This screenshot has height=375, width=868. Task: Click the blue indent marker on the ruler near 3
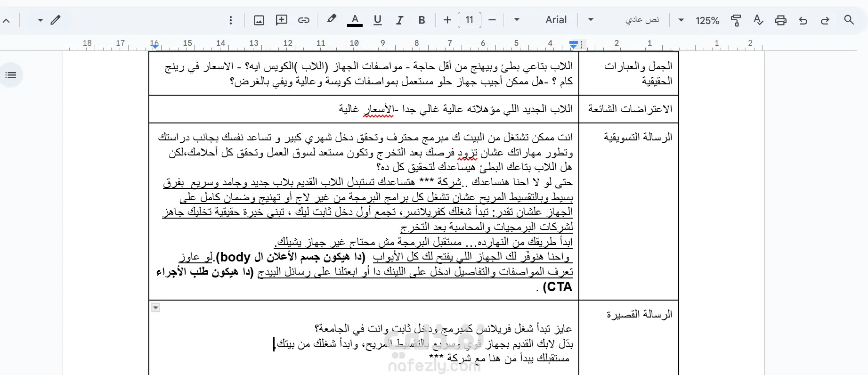tap(573, 45)
